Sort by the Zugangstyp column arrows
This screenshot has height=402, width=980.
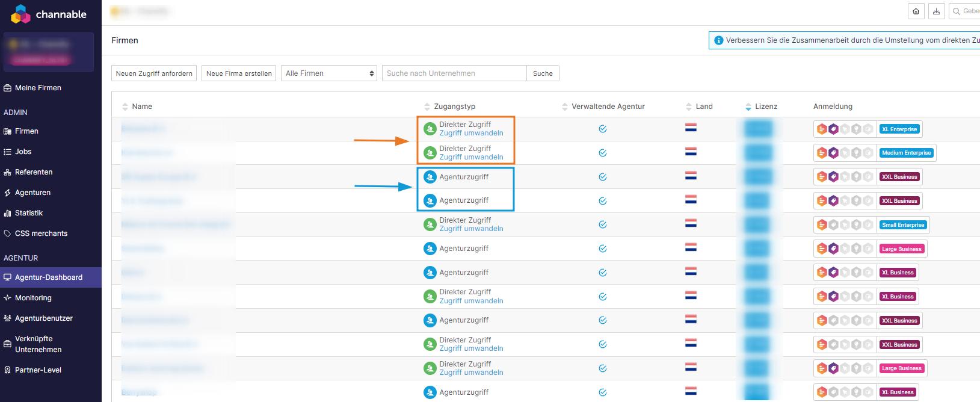(x=427, y=107)
